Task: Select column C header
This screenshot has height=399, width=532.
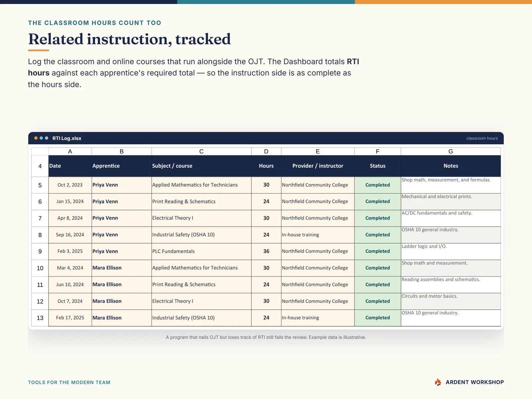Action: point(201,151)
